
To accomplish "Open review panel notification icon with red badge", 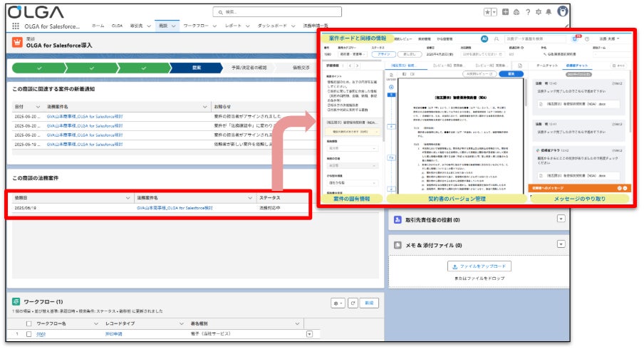I will [575, 38].
